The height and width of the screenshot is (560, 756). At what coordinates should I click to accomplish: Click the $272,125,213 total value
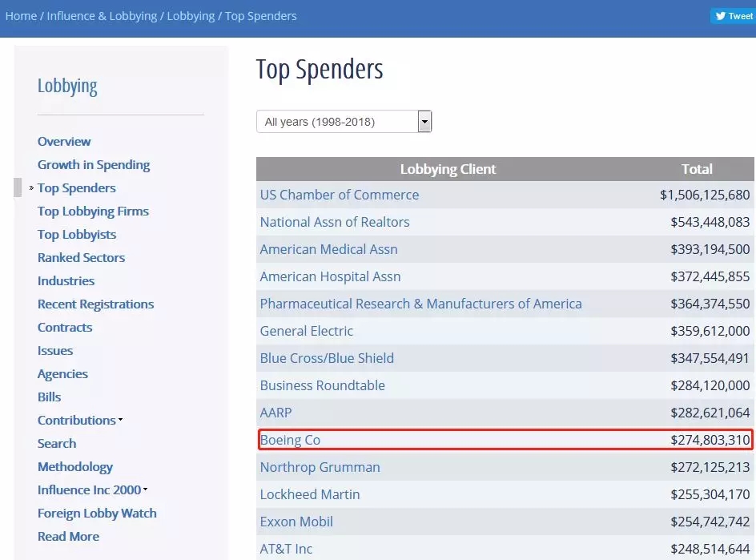pos(710,467)
